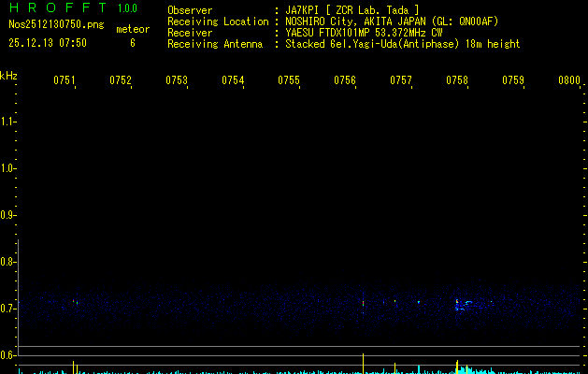588x374 pixels.
Task: Click the 0800 time marker
Action: point(568,81)
